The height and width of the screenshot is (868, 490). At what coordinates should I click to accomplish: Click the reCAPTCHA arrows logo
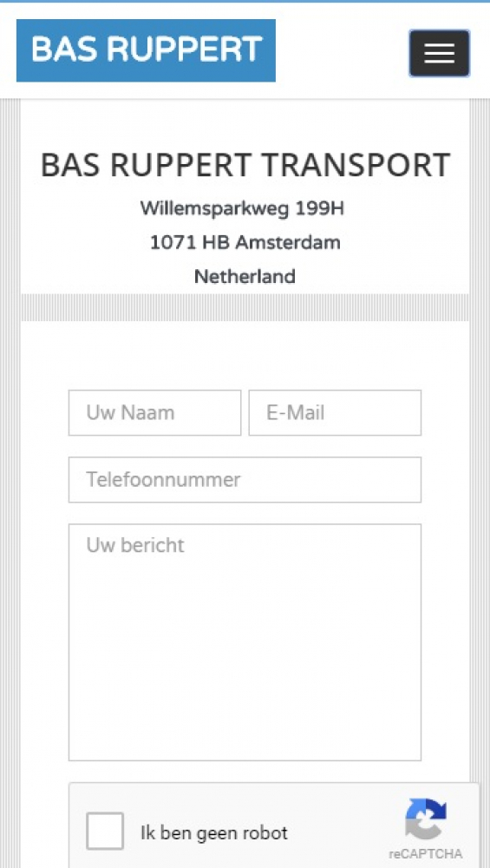(425, 819)
